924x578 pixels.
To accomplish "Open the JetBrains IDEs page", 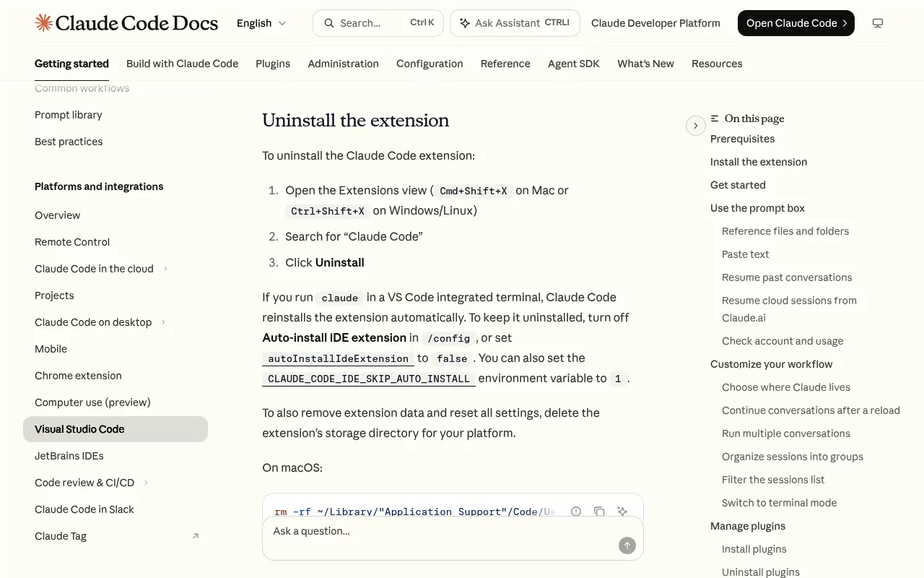I will 69,456.
